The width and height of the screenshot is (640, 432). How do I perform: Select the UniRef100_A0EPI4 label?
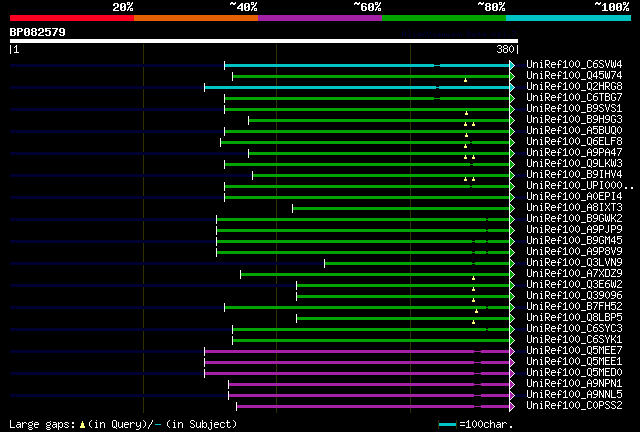(x=574, y=197)
